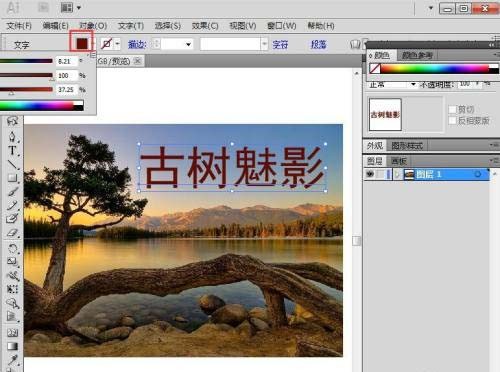Enable the 反相蒙版 checkbox
500x372 pixels.
click(x=452, y=120)
